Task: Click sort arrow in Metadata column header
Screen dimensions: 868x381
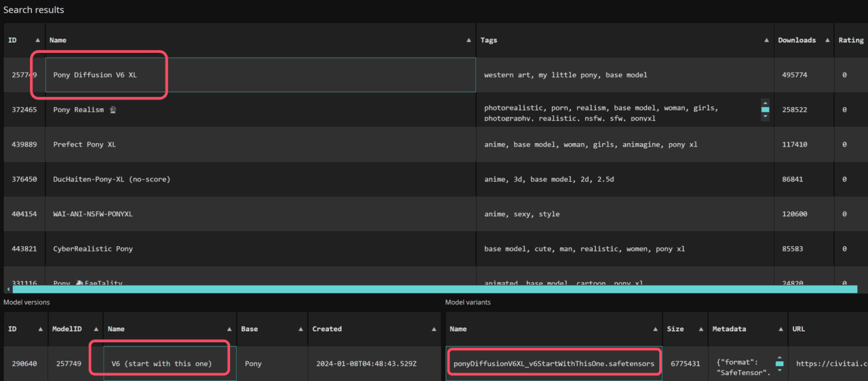Action: pos(781,329)
